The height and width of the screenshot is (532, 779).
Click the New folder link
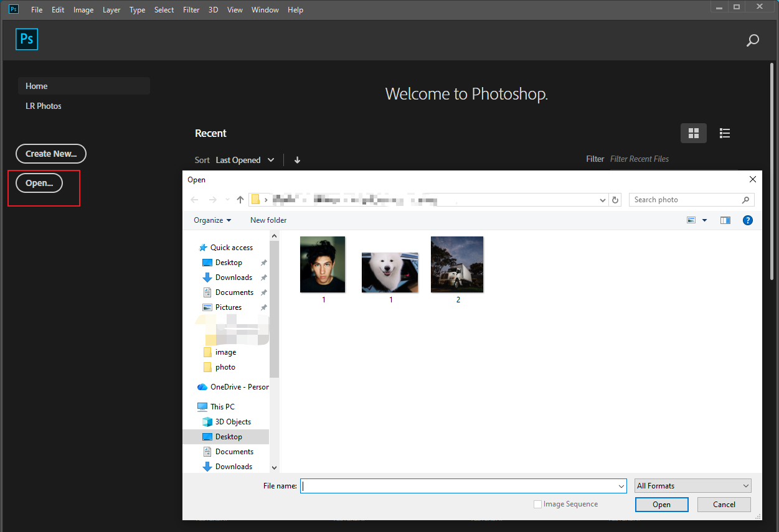[x=268, y=220]
